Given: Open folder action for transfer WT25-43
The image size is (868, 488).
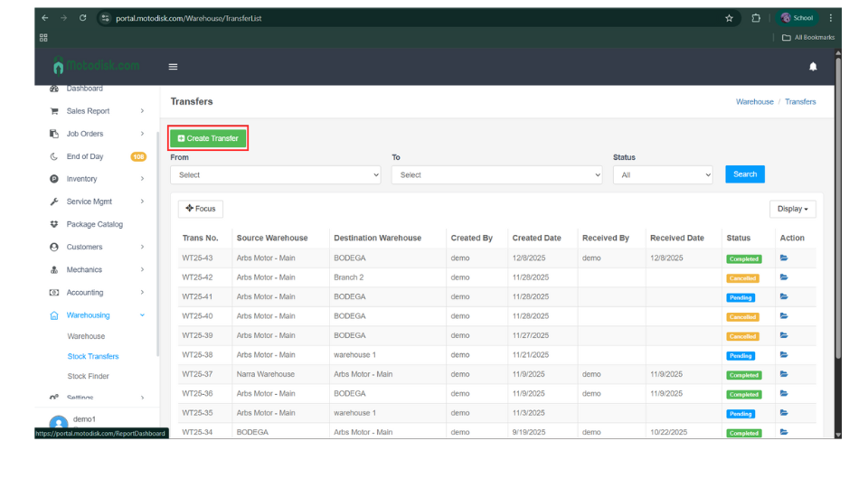Looking at the screenshot, I should point(784,258).
